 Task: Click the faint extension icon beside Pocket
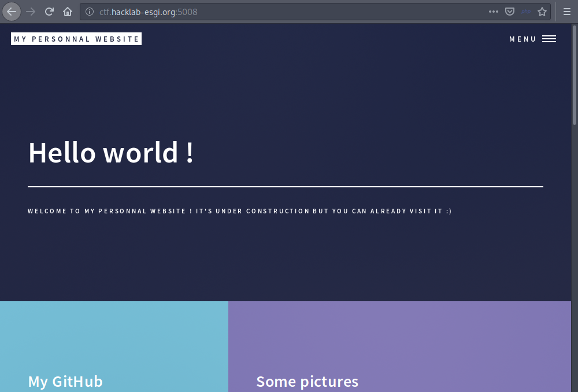pos(525,12)
